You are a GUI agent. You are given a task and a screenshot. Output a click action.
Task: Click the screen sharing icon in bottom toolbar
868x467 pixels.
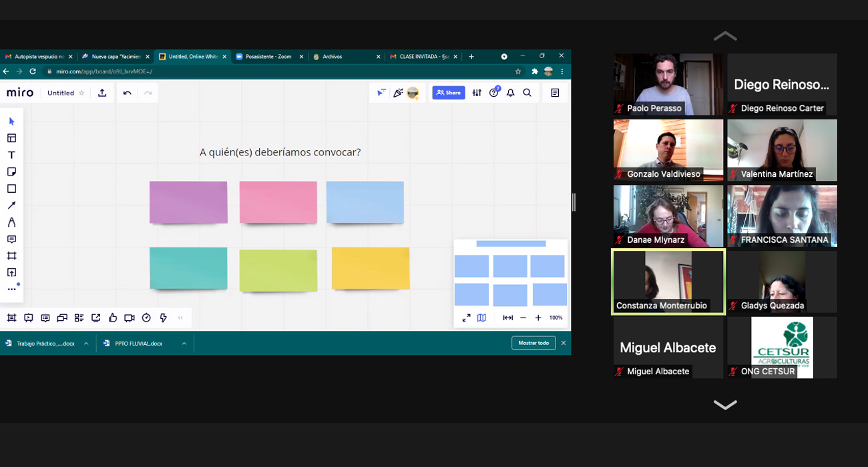96,318
